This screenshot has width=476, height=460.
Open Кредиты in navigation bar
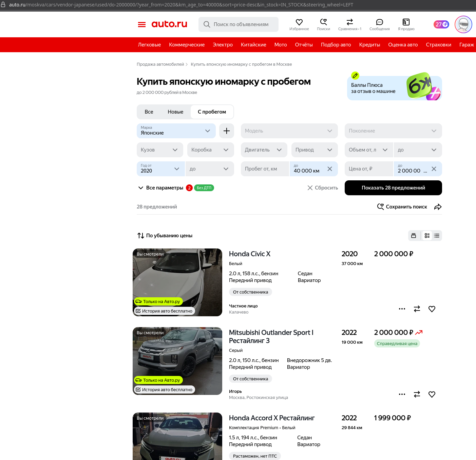[x=370, y=45]
